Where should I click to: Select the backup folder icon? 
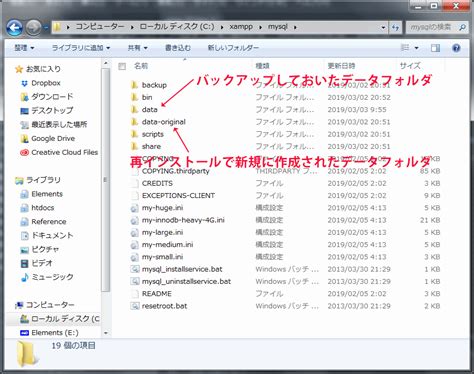coord(134,85)
